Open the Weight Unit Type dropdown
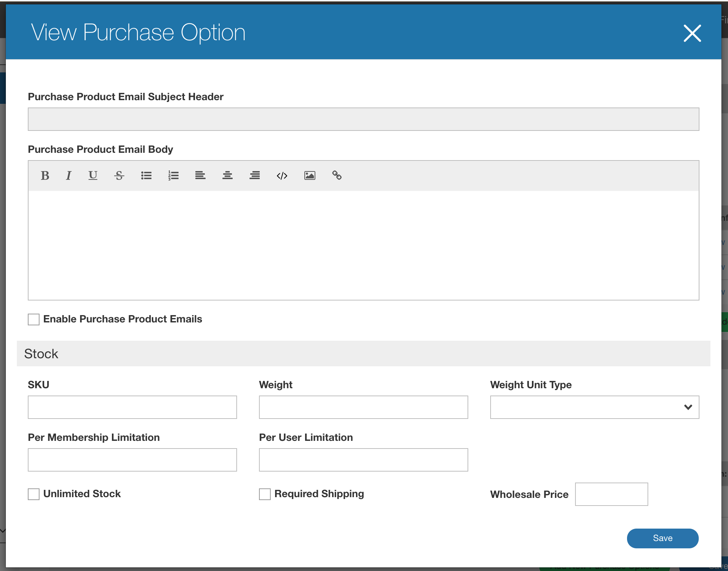The height and width of the screenshot is (571, 728). pyautogui.click(x=594, y=407)
